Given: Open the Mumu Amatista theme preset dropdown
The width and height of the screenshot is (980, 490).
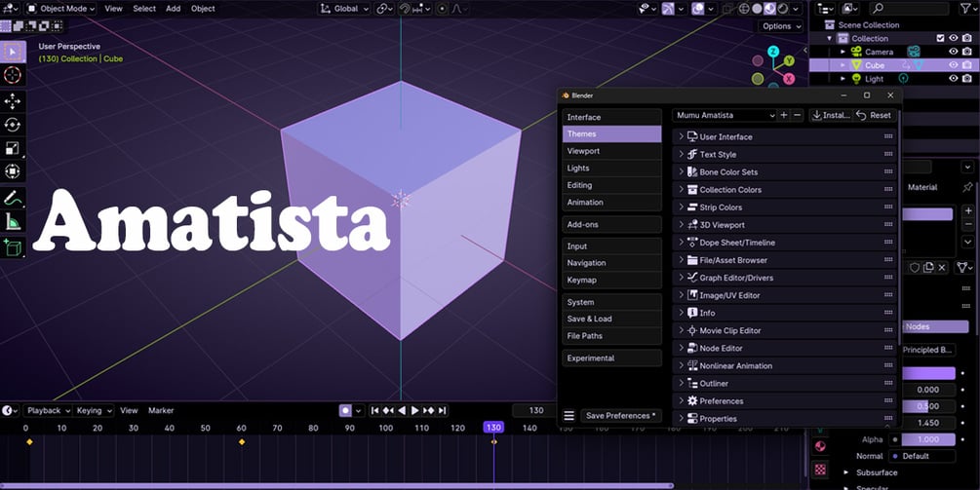Looking at the screenshot, I should [725, 115].
